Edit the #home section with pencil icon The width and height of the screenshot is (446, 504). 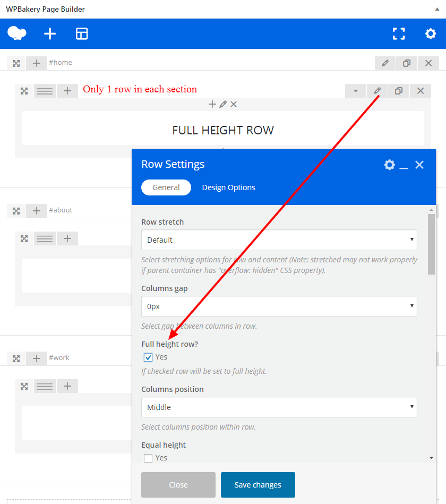click(385, 63)
